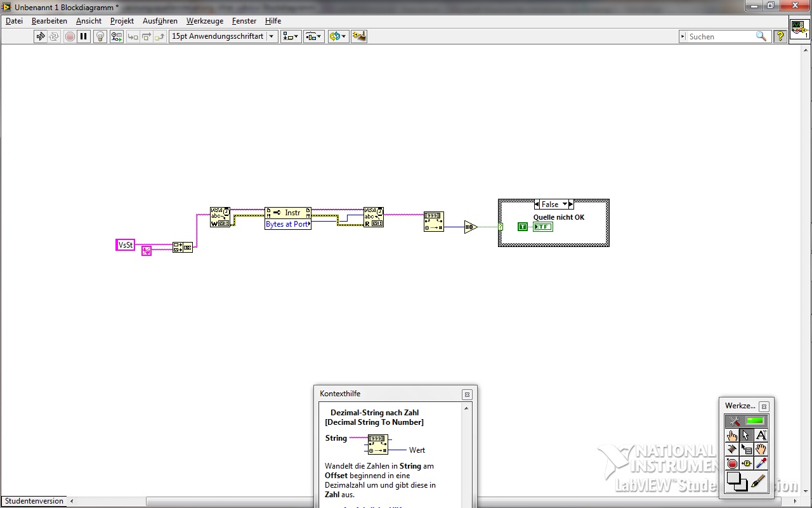
Task: Click the left arrow of horizontal scrollbar
Action: point(70,501)
